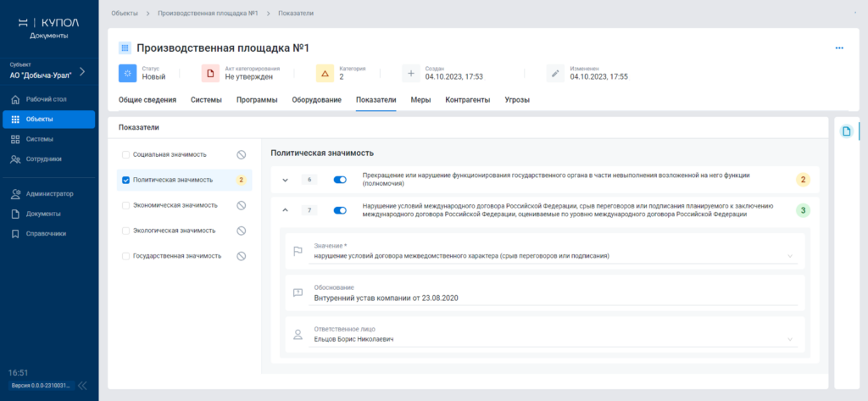Click the red Акт категорирования document icon
The width and height of the screenshot is (868, 401).
pyautogui.click(x=210, y=73)
